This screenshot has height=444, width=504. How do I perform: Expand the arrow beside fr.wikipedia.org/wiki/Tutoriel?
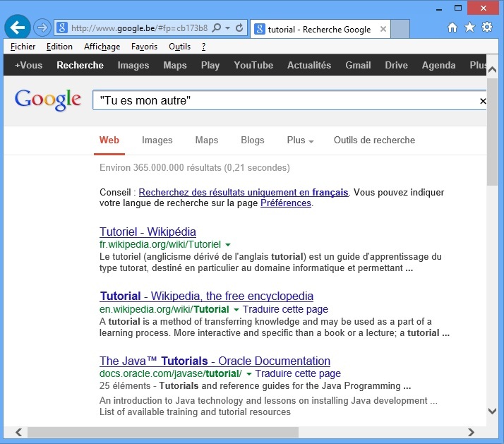(x=228, y=245)
